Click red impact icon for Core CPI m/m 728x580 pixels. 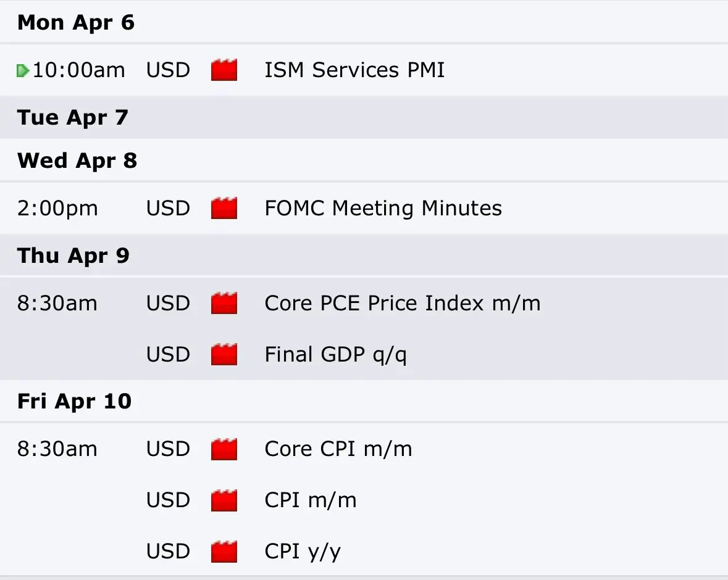224,449
